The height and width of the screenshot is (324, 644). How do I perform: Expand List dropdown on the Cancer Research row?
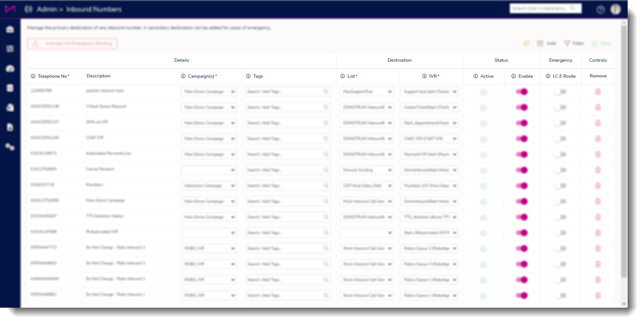tap(367, 170)
